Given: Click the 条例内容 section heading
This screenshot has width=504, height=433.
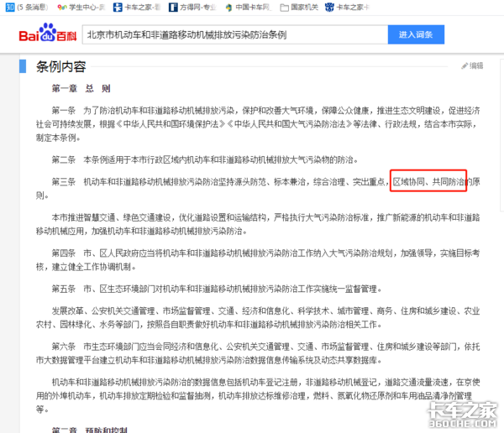Looking at the screenshot, I should coord(61,66).
